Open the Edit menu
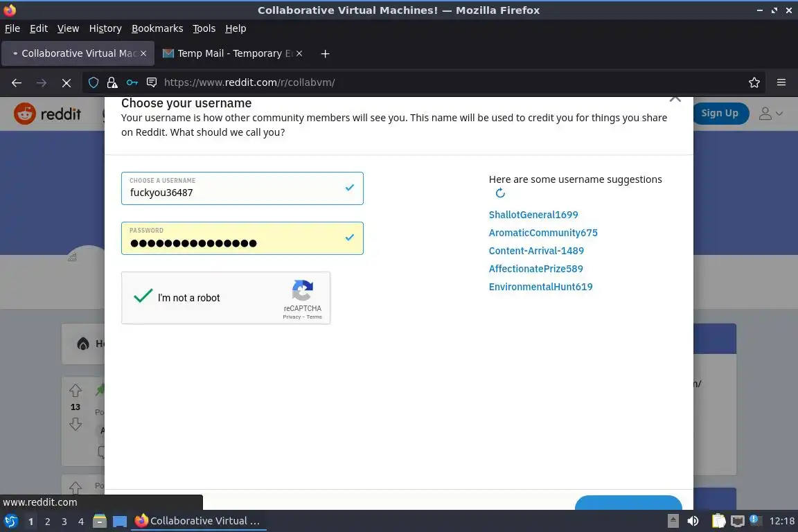This screenshot has width=798, height=532. click(39, 28)
